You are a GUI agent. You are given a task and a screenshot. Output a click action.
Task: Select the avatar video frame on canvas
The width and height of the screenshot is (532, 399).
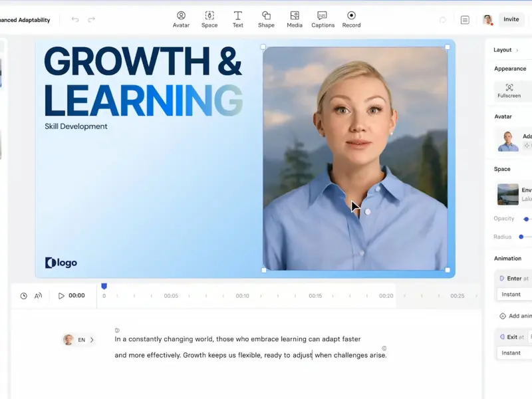pos(355,158)
